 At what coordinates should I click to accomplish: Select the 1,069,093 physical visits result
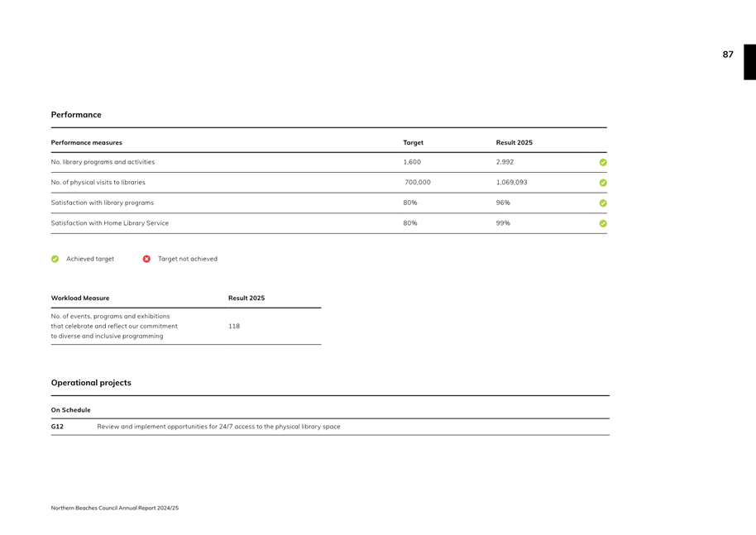(511, 183)
